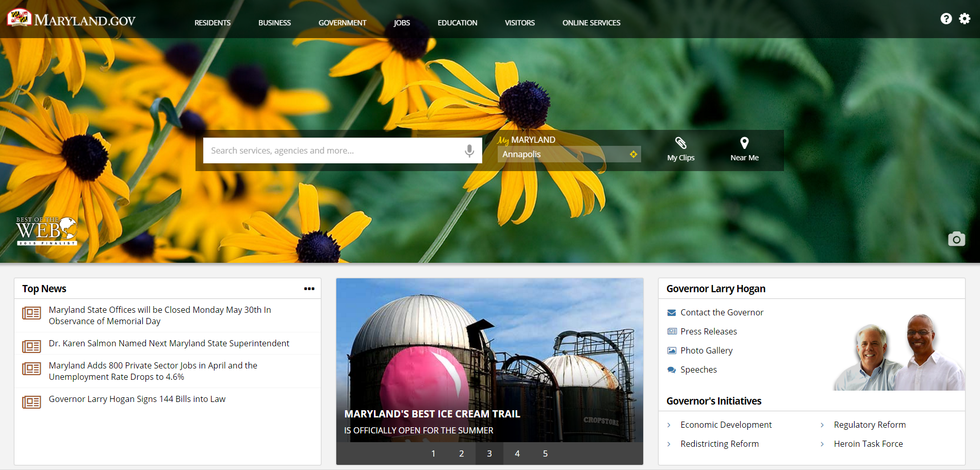Click news icon beside 800 Private Sector Jobs story
The image size is (980, 470).
(31, 368)
